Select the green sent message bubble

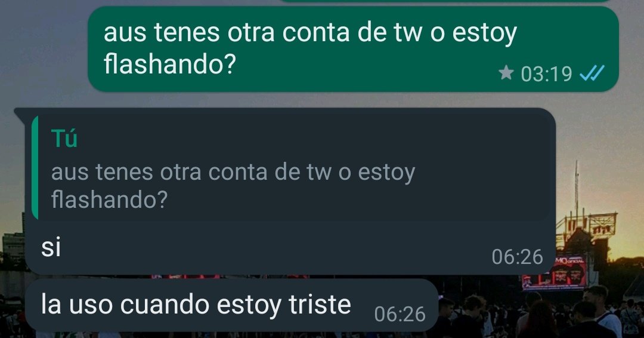tap(353, 49)
